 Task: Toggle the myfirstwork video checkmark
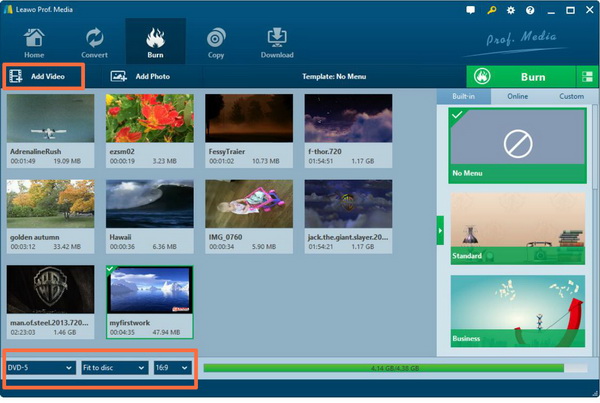coord(112,272)
